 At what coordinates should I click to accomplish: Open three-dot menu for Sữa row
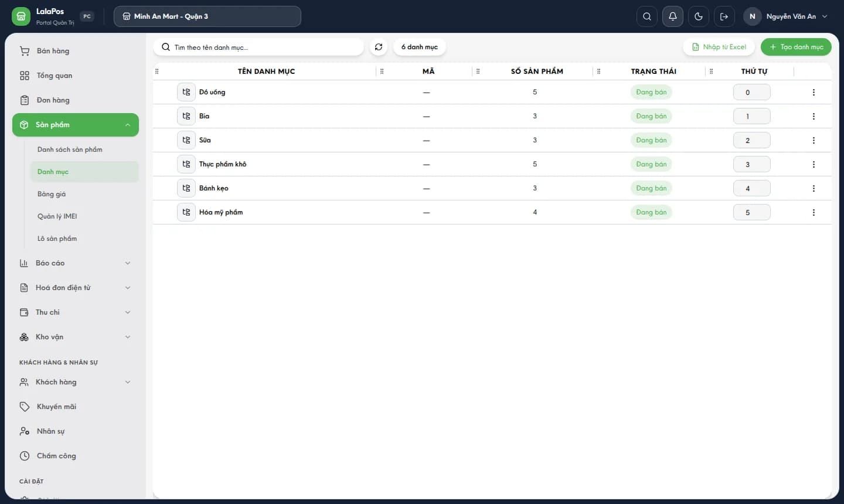pos(814,140)
